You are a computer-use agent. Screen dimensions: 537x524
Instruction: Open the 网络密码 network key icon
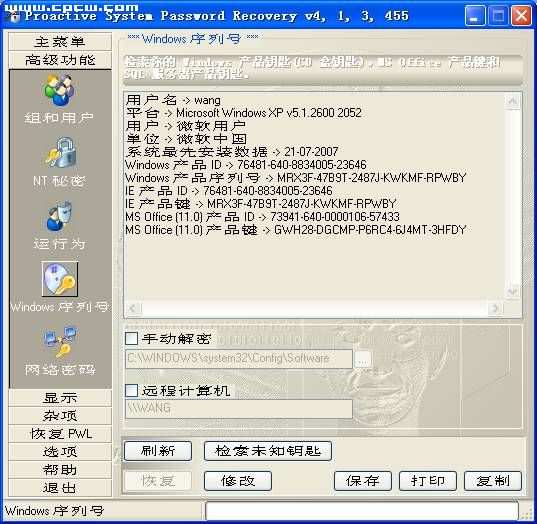(x=60, y=342)
